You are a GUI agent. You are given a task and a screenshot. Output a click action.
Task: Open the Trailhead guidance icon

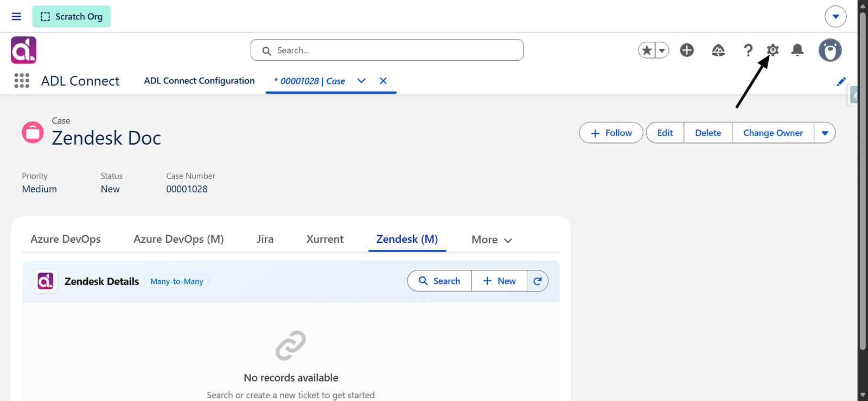coord(718,50)
